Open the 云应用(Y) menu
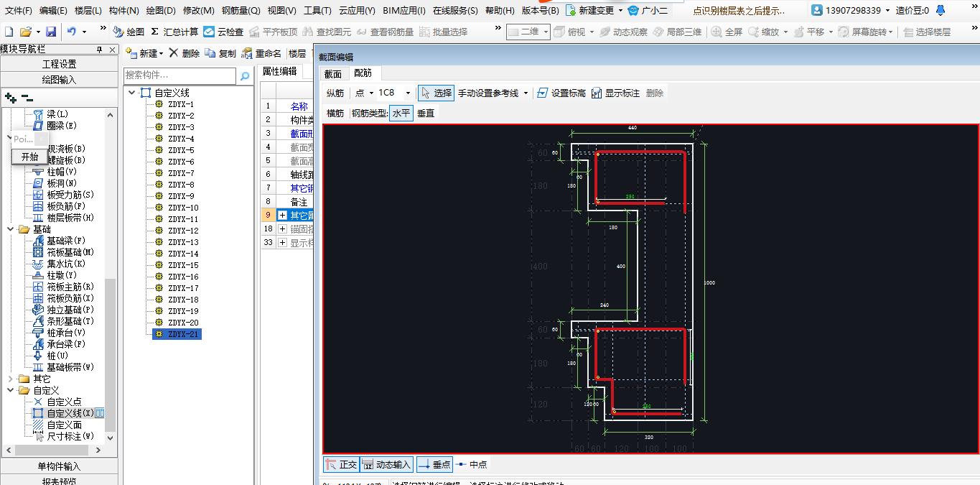 pyautogui.click(x=357, y=10)
